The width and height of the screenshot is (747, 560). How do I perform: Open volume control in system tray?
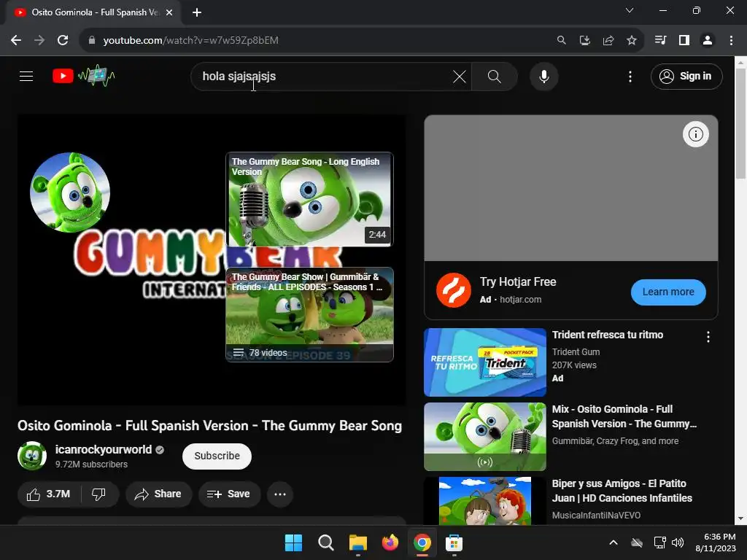coord(678,542)
